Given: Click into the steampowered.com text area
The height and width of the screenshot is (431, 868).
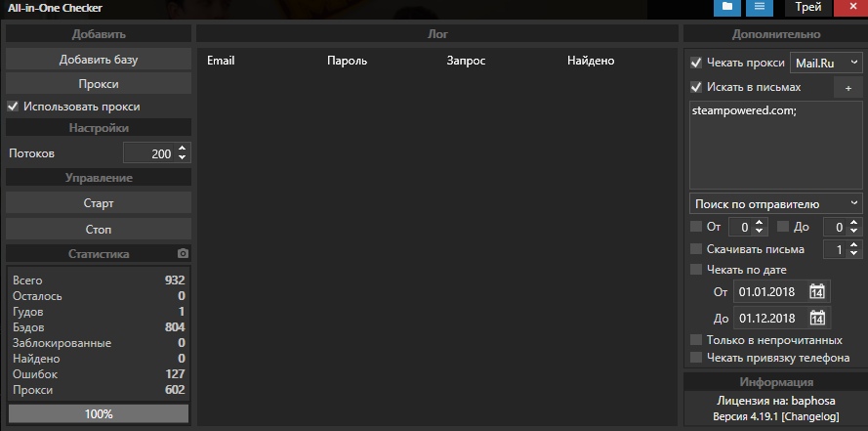Looking at the screenshot, I should (775, 147).
